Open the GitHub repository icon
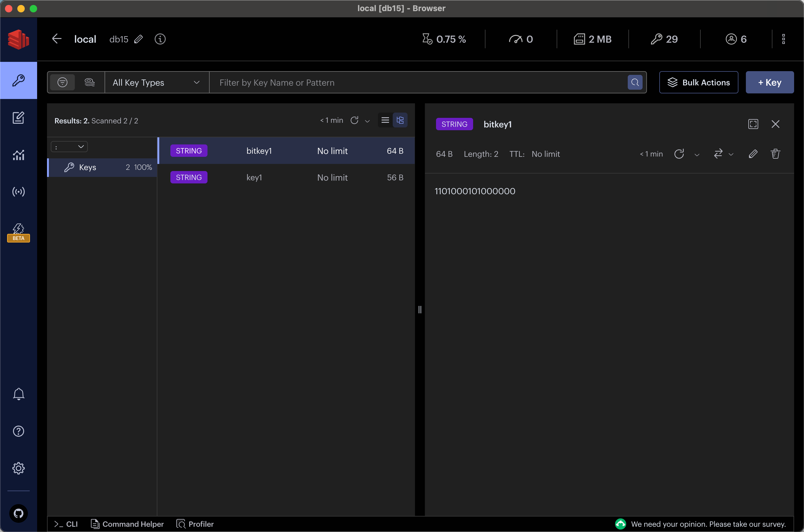Image resolution: width=804 pixels, height=532 pixels. (x=18, y=513)
